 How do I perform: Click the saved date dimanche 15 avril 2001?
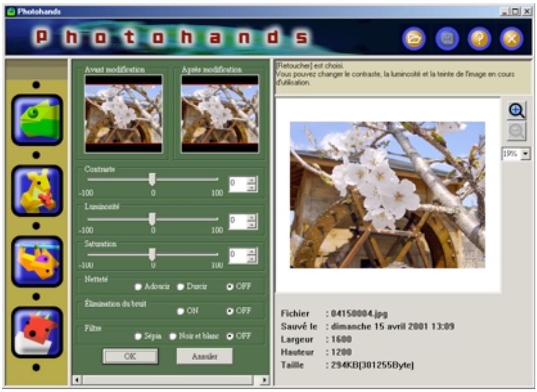379,326
